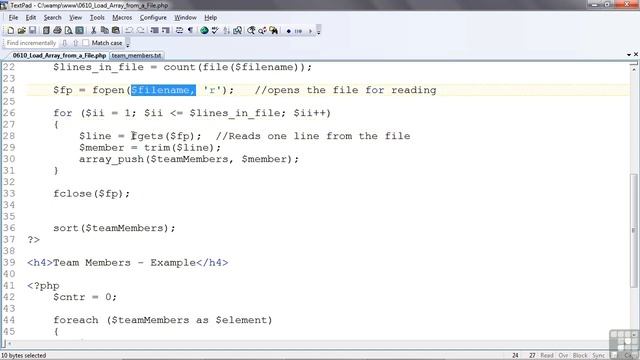
Task: Click Block status bar indicator
Action: 580,356
